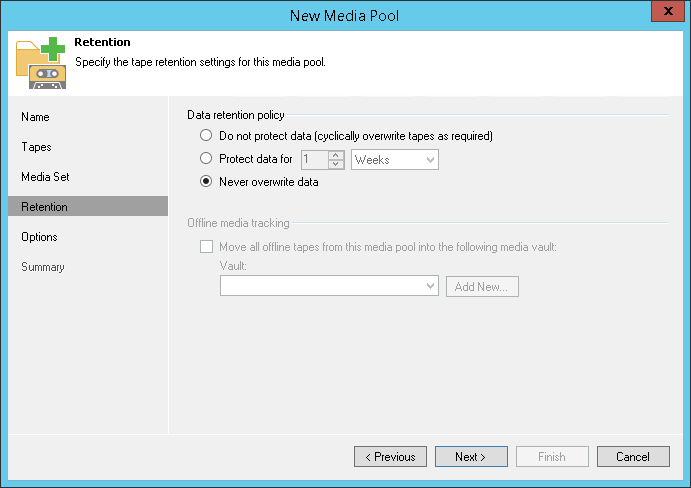The height and width of the screenshot is (488, 691).
Task: Increase retention period with up arrow
Action: point(336,154)
